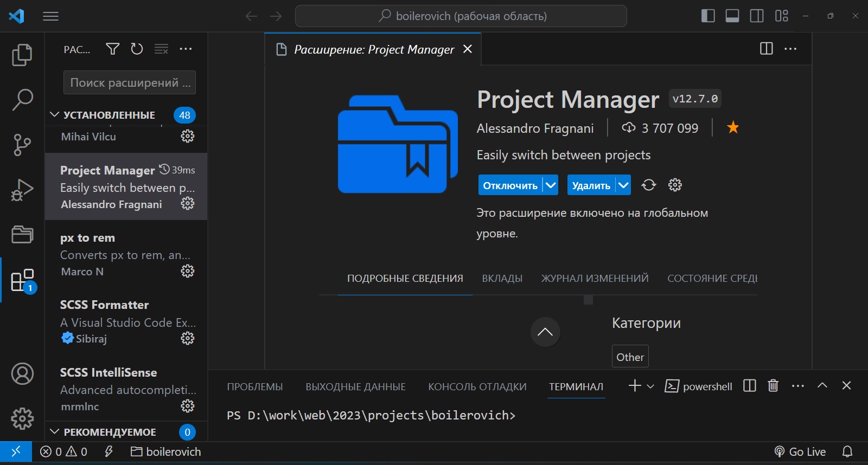Open the Explorer view in activity bar
The image size is (868, 465).
click(x=22, y=55)
